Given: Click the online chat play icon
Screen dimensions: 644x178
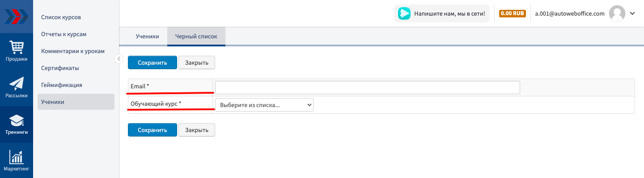Looking at the screenshot, I should click(404, 13).
